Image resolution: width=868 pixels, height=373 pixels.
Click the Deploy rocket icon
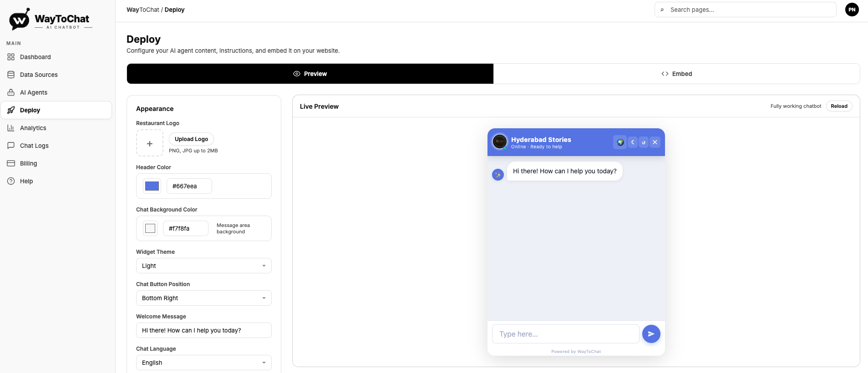coord(11,110)
